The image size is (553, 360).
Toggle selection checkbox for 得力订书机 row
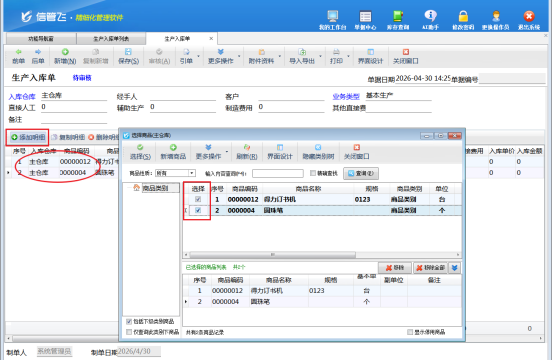tap(198, 199)
